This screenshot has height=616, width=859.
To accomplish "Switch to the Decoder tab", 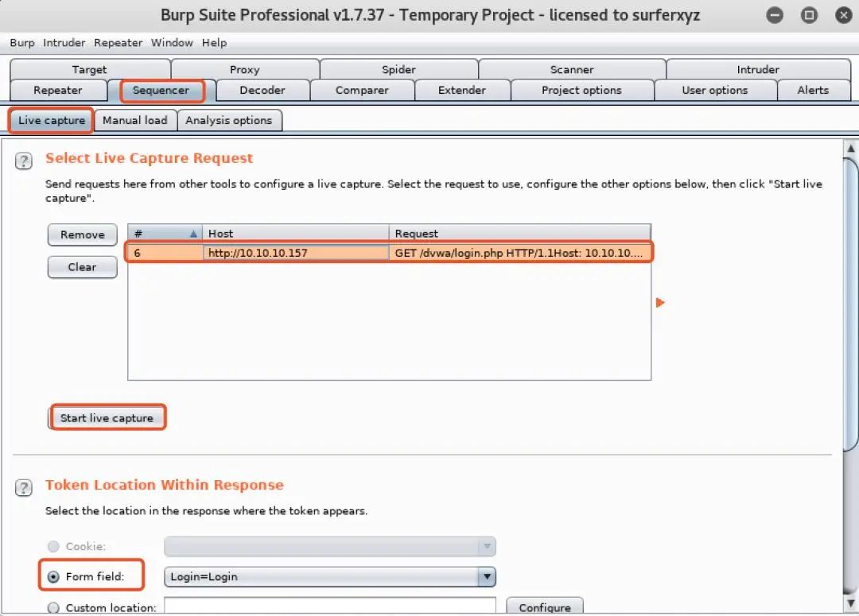I will [x=262, y=91].
